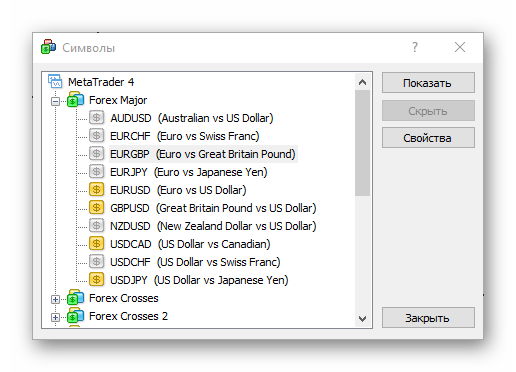Select the MetaTrader 4 root node
The height and width of the screenshot is (372, 516).
[101, 82]
